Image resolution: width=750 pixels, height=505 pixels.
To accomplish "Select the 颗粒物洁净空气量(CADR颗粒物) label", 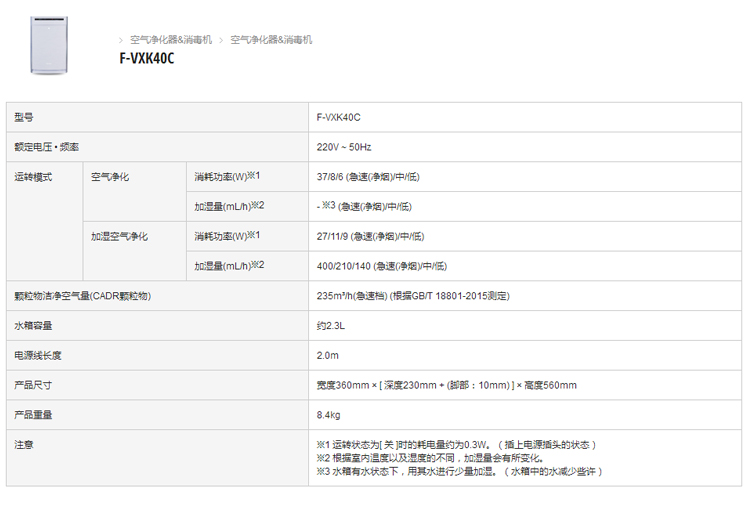I will tap(83, 296).
